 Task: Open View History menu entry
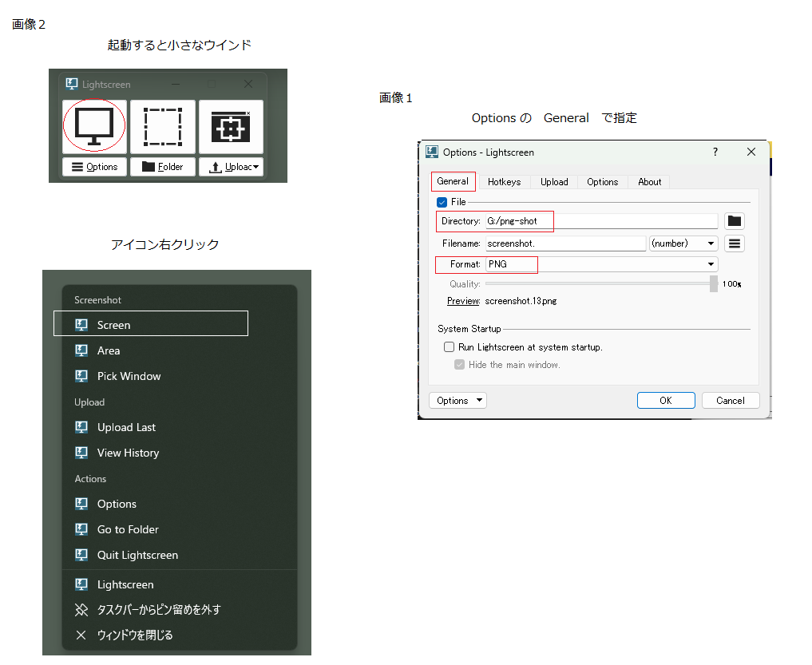[179, 453]
